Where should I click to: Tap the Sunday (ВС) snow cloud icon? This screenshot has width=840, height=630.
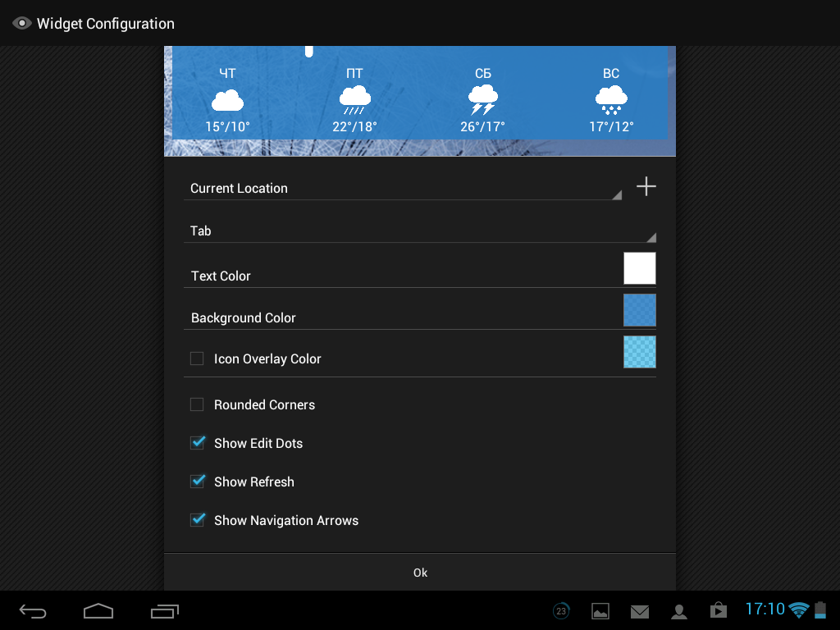tap(611, 100)
